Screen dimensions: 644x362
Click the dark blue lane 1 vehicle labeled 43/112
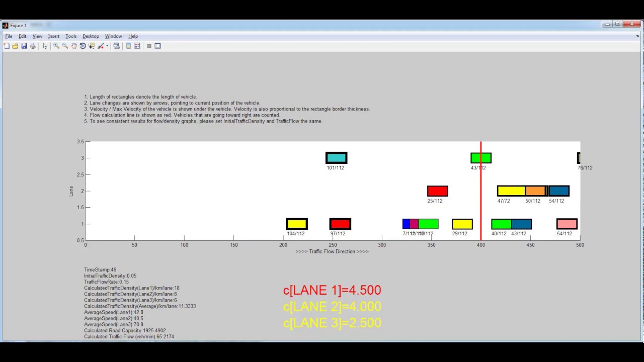522,224
